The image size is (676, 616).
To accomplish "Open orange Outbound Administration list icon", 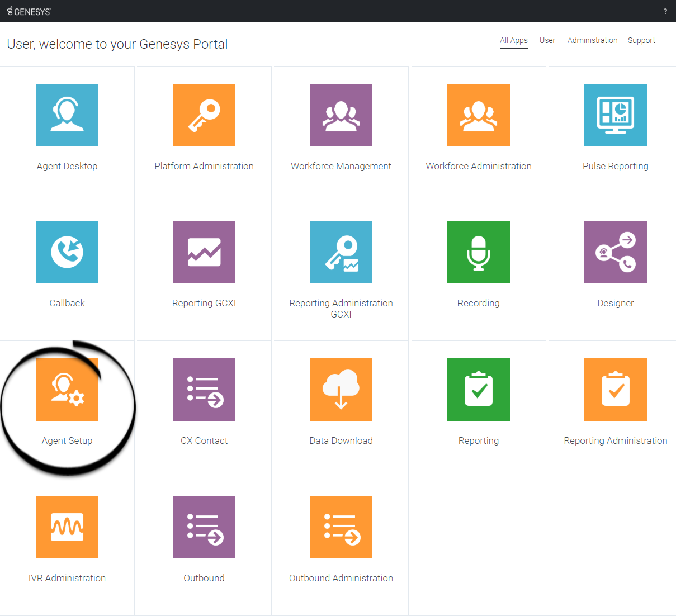I will 341,527.
